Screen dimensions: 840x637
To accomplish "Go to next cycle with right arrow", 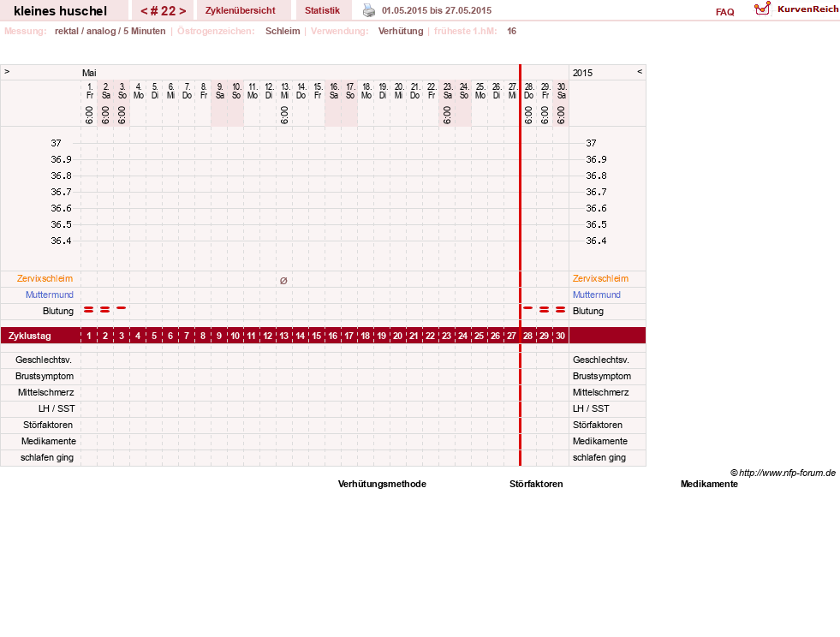I will tap(182, 11).
